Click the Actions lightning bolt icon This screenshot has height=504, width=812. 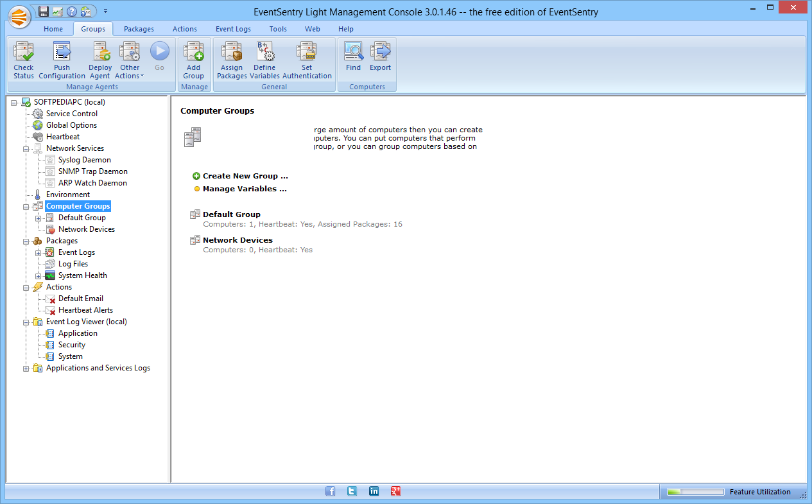[x=38, y=287]
